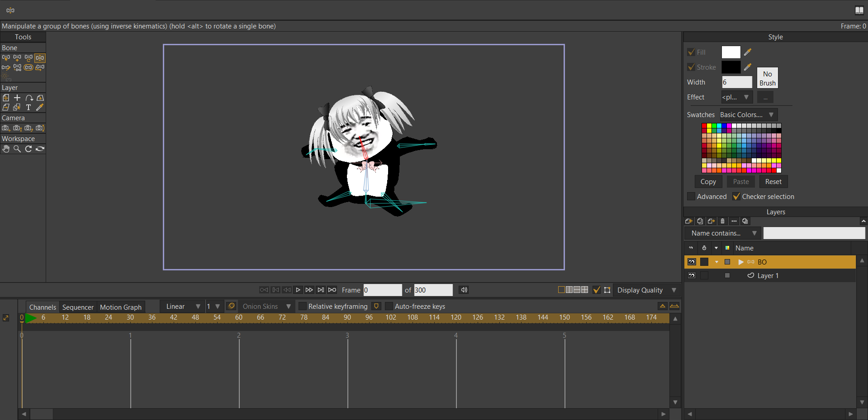Click the delete layer trash icon
Viewport: 868px width, 420px height.
722,221
